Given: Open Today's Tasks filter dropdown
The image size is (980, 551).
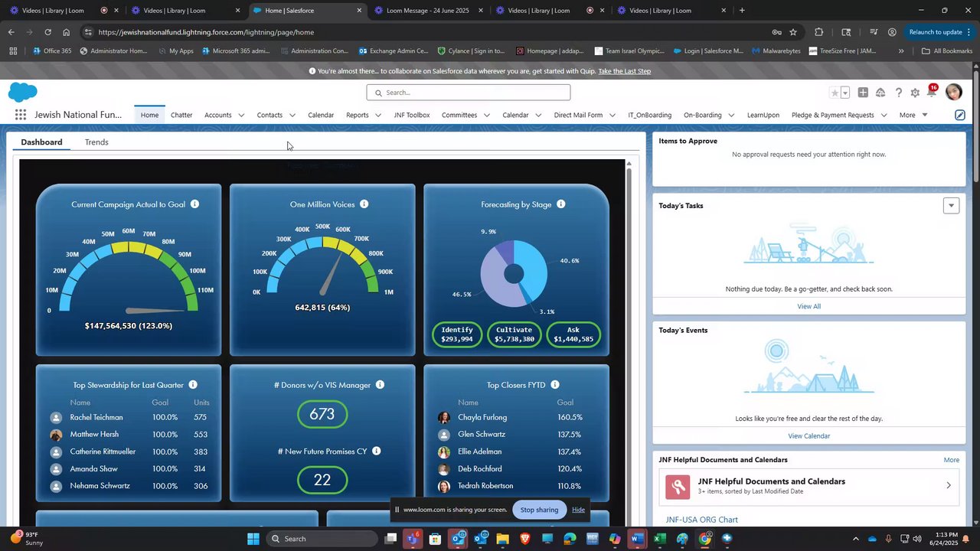Looking at the screenshot, I should 952,206.
